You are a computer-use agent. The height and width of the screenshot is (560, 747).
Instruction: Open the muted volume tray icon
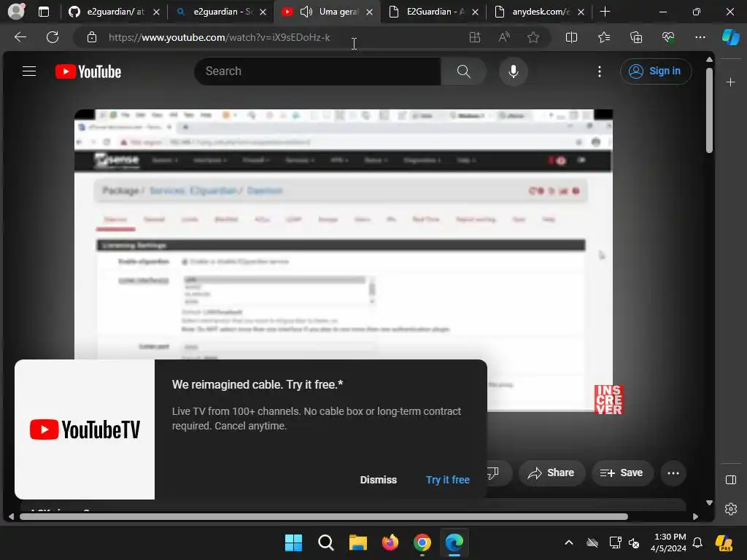634,542
